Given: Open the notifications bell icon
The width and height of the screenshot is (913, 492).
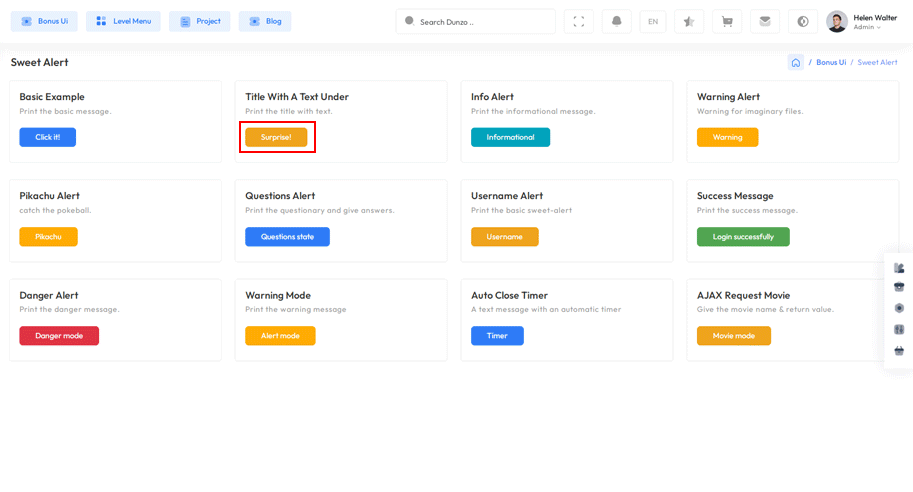Looking at the screenshot, I should coord(616,21).
